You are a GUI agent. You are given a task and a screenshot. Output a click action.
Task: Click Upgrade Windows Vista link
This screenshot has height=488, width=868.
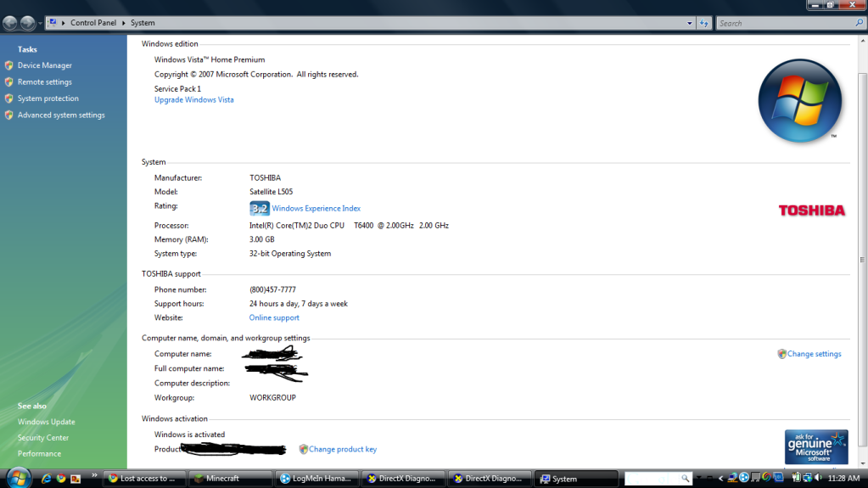click(x=193, y=99)
